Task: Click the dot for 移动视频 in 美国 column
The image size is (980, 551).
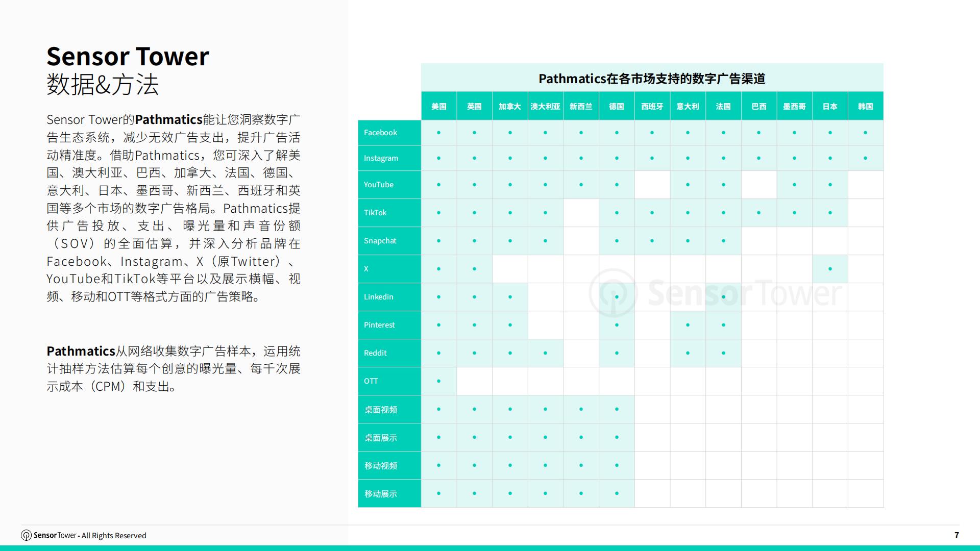Action: click(x=439, y=465)
